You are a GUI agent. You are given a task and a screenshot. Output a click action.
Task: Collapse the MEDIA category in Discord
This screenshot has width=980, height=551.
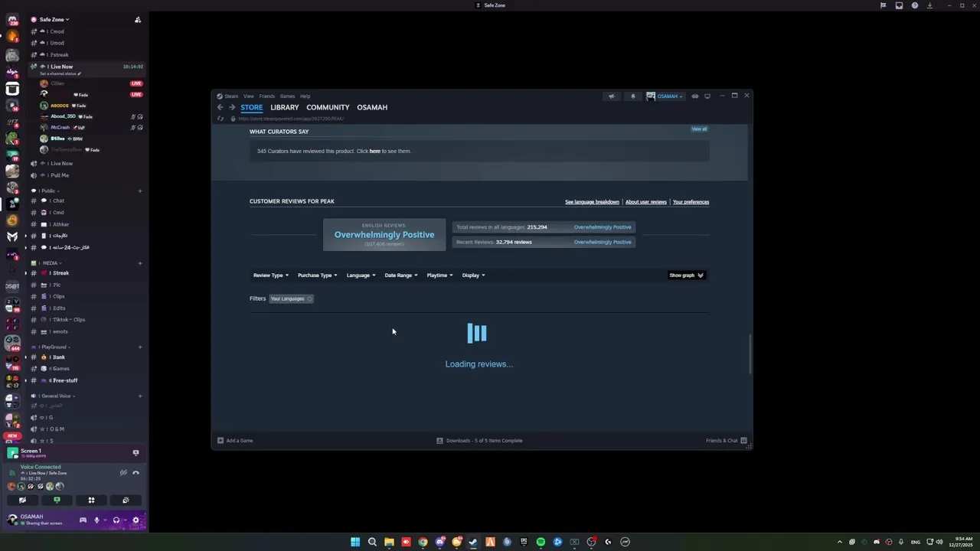[x=51, y=263]
